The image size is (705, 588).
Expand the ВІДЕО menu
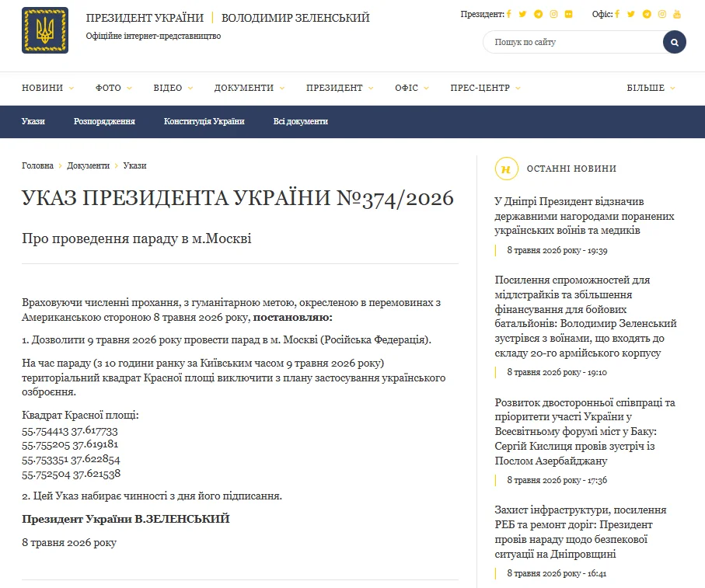[x=173, y=88]
